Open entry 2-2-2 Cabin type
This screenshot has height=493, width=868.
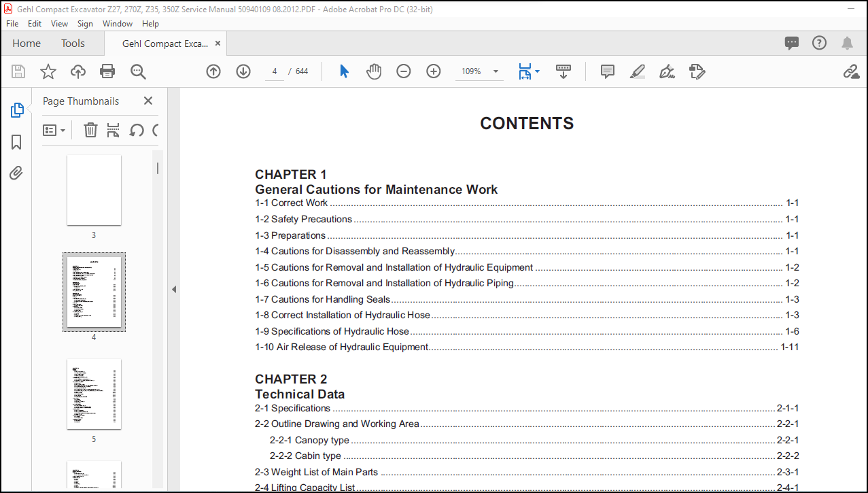[x=534, y=456]
